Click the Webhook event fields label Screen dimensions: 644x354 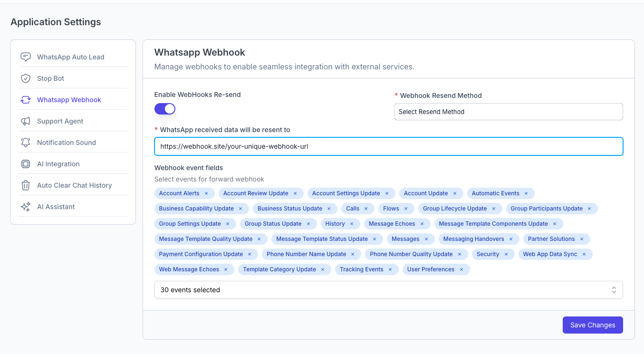point(189,168)
